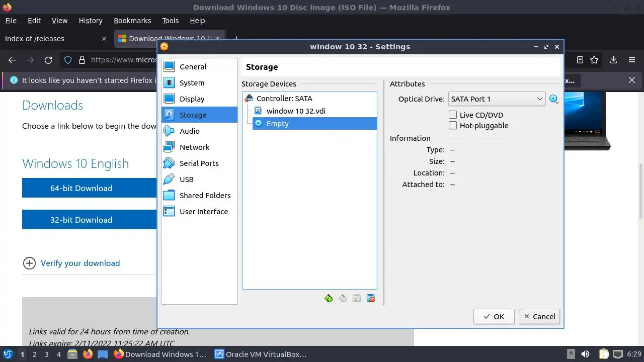Open the Shared Folders settings category
Screen dimensions: 644x362
pos(199,196)
